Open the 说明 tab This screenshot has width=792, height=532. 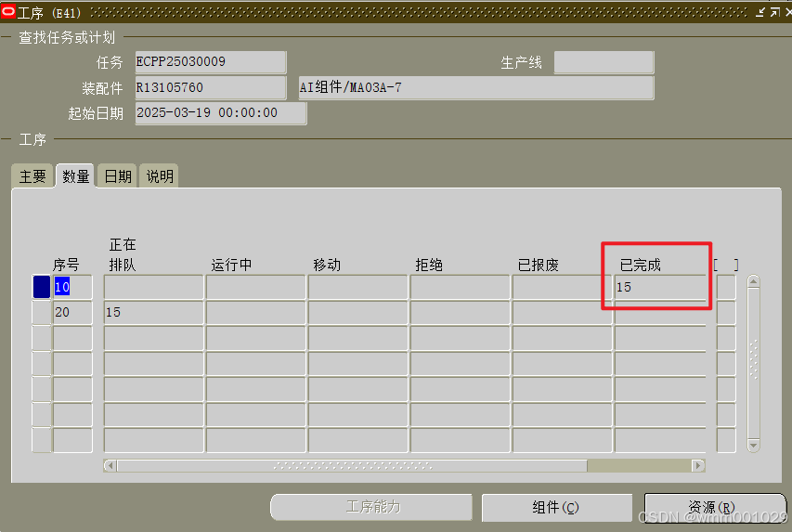point(159,175)
